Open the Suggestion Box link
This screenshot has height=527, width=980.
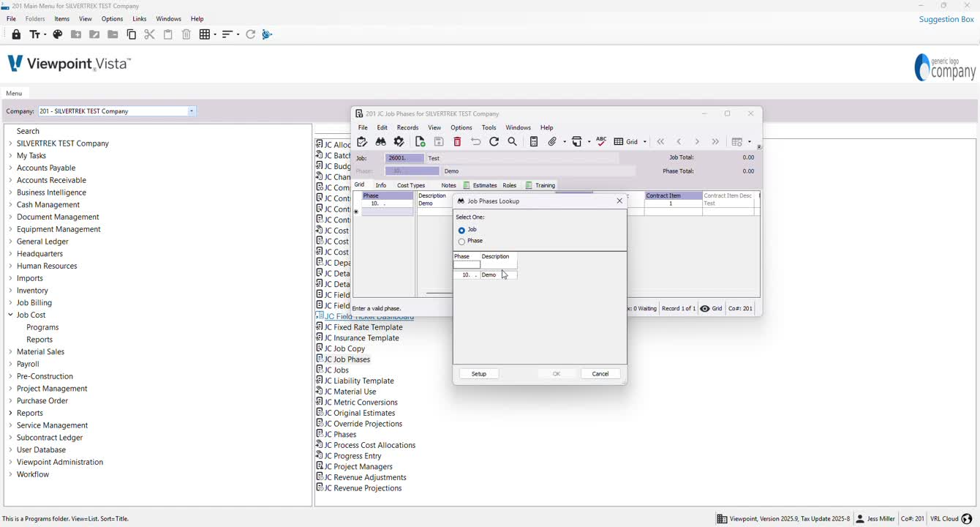tap(946, 19)
